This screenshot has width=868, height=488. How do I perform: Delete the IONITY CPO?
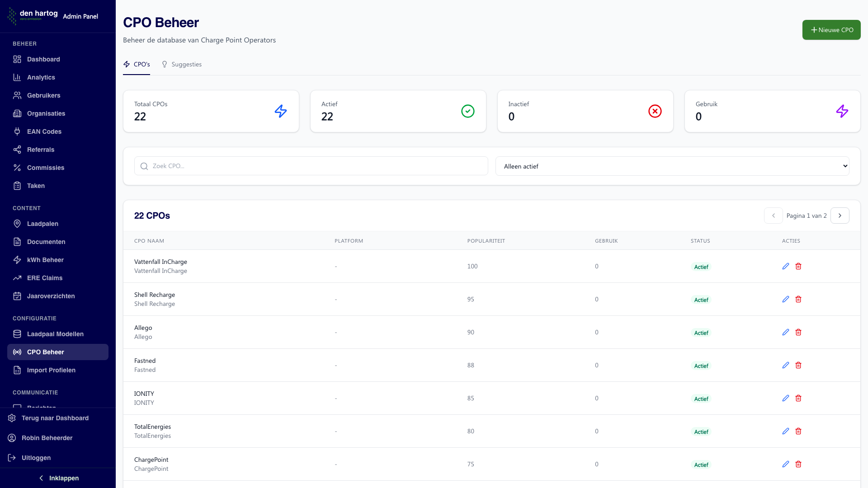tap(798, 398)
